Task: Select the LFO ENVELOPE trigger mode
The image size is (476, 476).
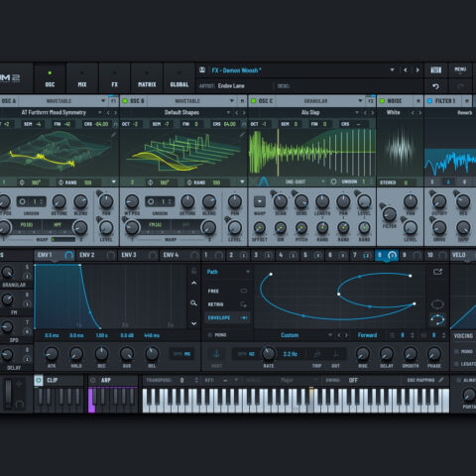Action: pyautogui.click(x=227, y=317)
